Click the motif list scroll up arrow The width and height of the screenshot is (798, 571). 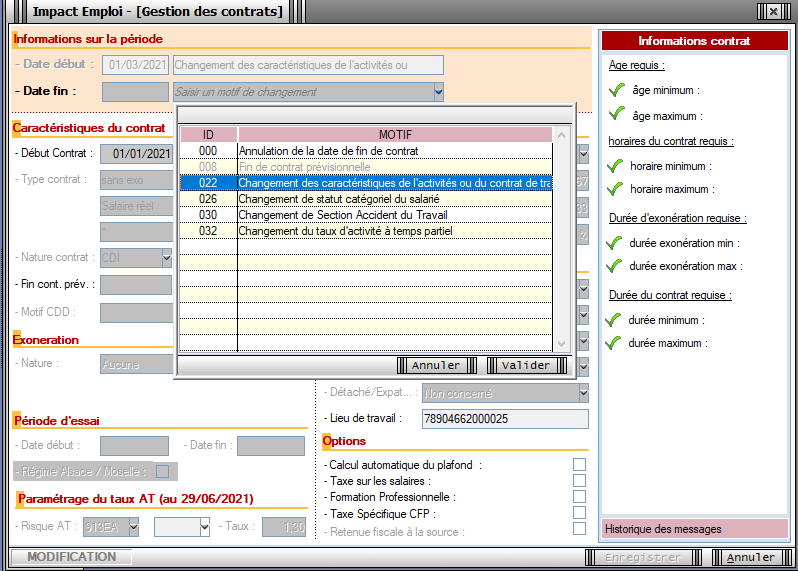pos(561,135)
